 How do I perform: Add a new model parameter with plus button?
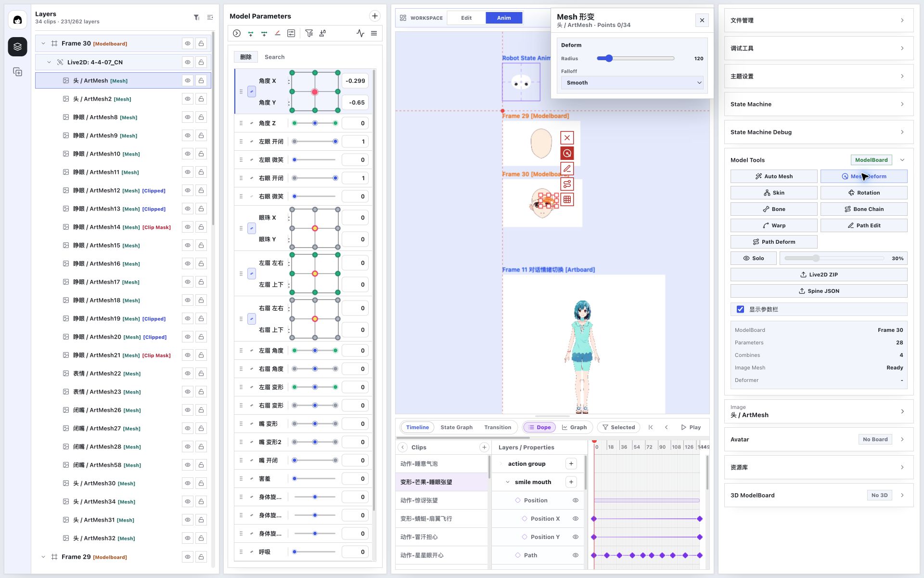click(x=375, y=16)
